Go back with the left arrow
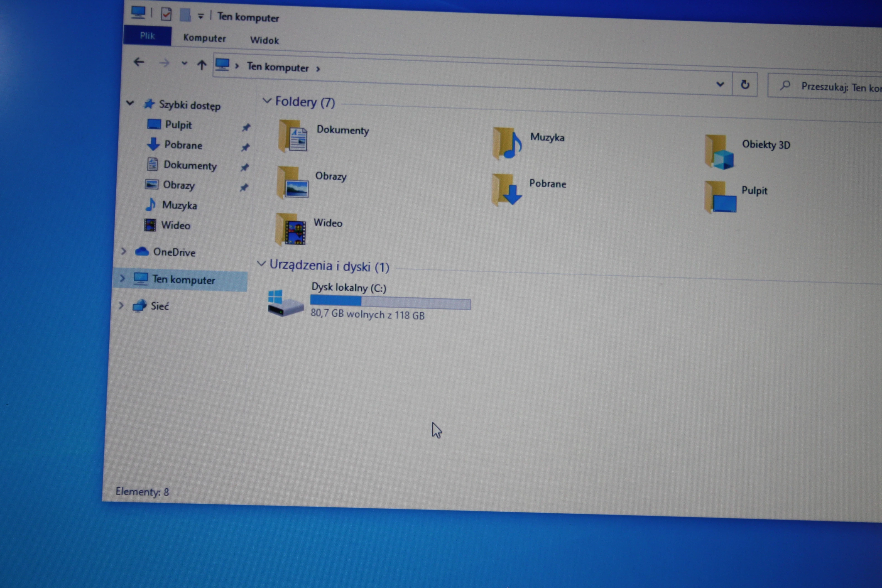The image size is (882, 588). click(x=139, y=62)
